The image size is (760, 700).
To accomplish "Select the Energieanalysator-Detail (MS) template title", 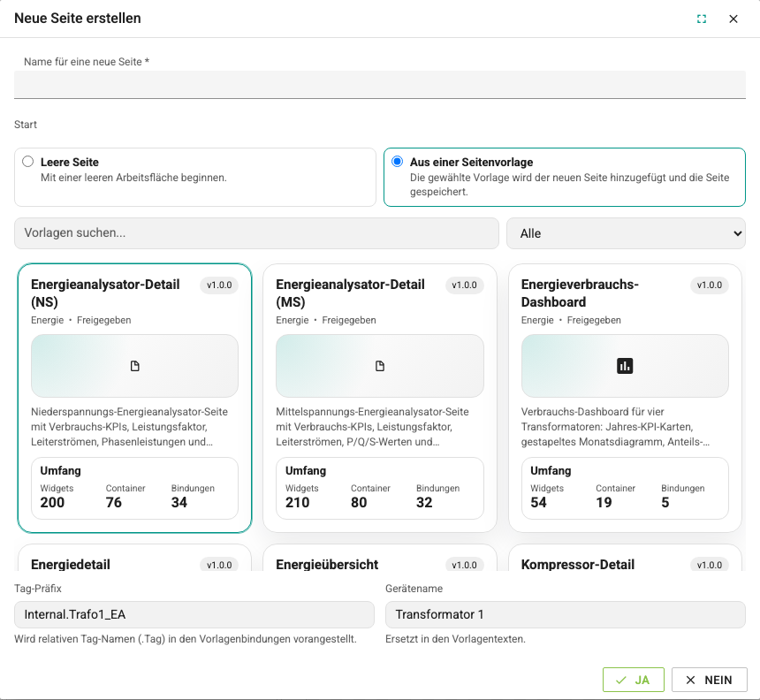I will pyautogui.click(x=350, y=293).
